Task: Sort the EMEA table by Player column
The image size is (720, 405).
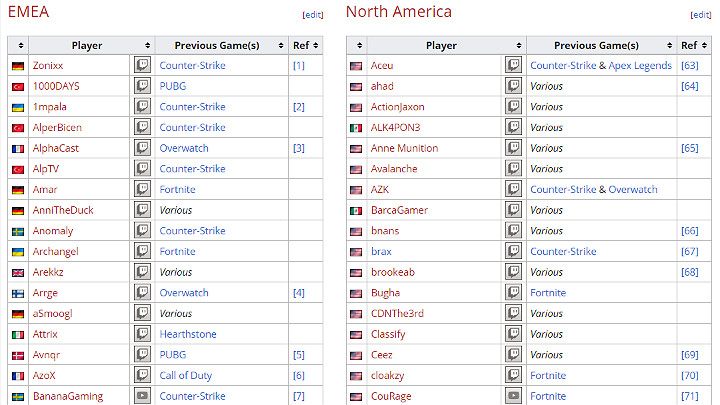Action: (x=87, y=45)
